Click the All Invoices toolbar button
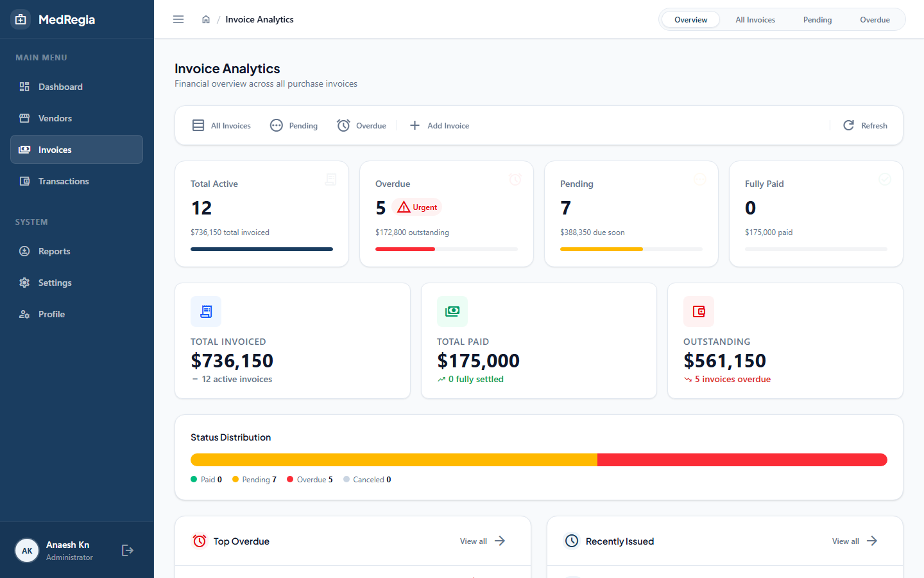 click(x=221, y=125)
